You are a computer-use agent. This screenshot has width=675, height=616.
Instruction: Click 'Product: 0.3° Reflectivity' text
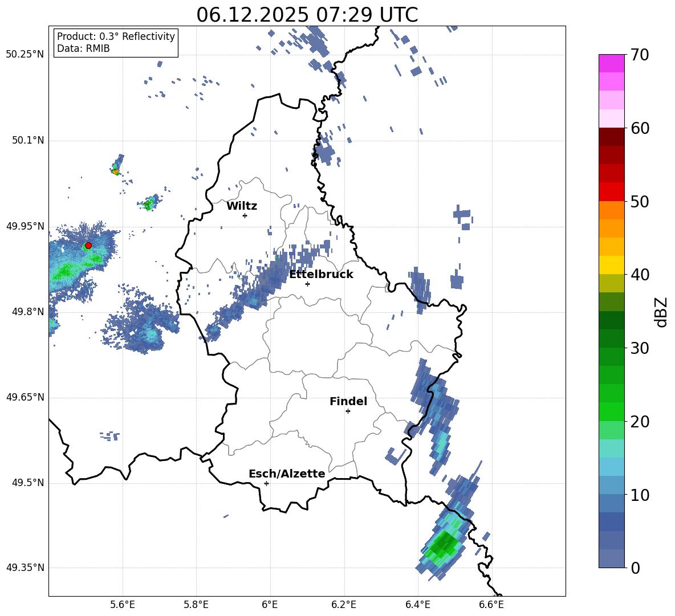116,36
